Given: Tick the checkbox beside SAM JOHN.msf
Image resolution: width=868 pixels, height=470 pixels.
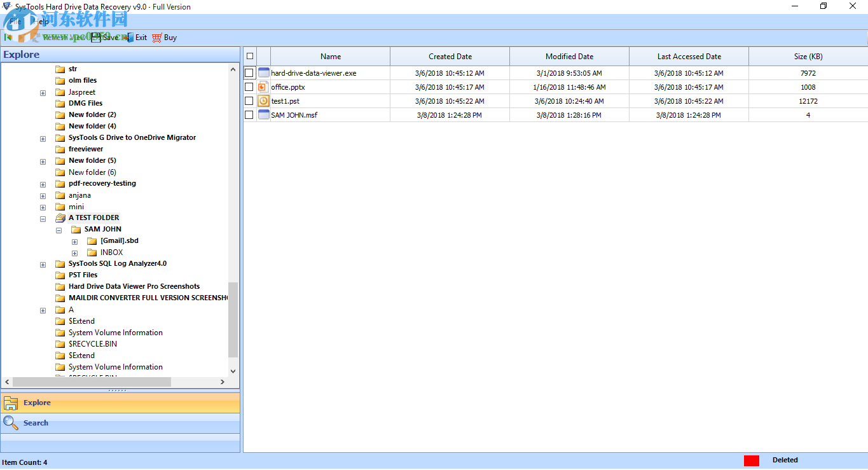Looking at the screenshot, I should (x=249, y=114).
